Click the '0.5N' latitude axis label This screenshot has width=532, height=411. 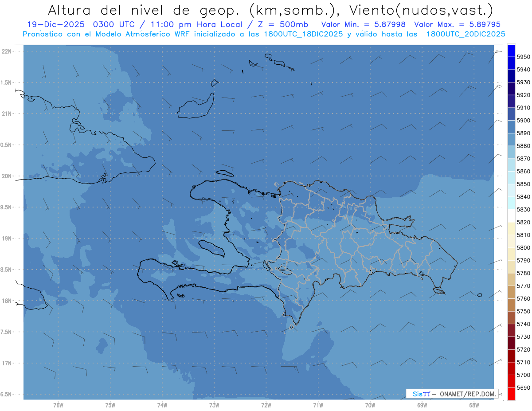tap(6, 145)
